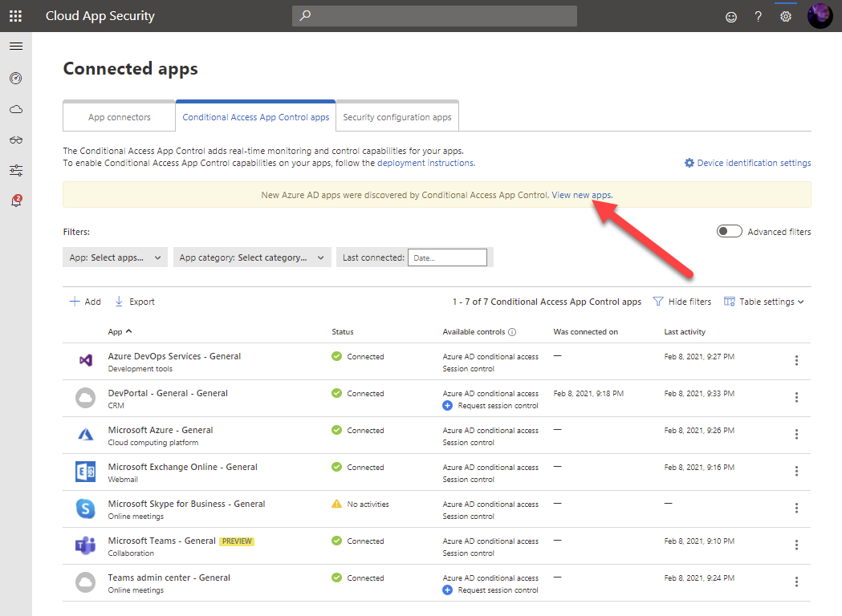Open the app launcher waffle icon
842x616 pixels.
click(x=16, y=15)
